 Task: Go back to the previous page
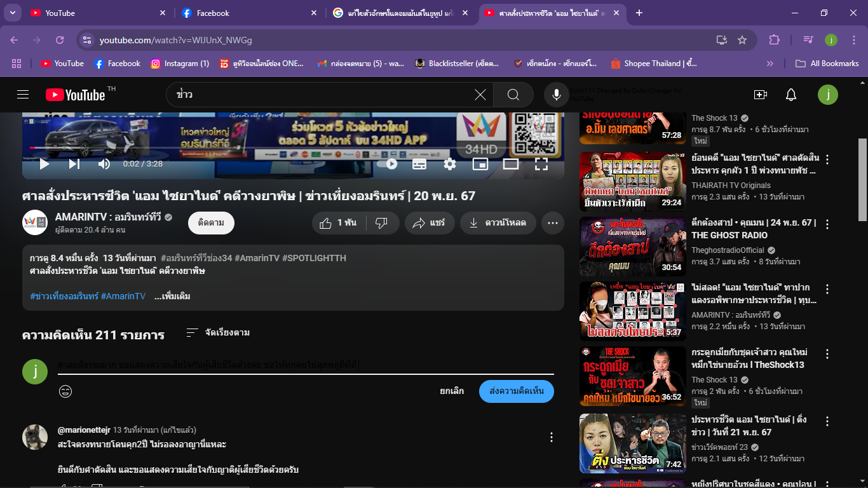15,40
